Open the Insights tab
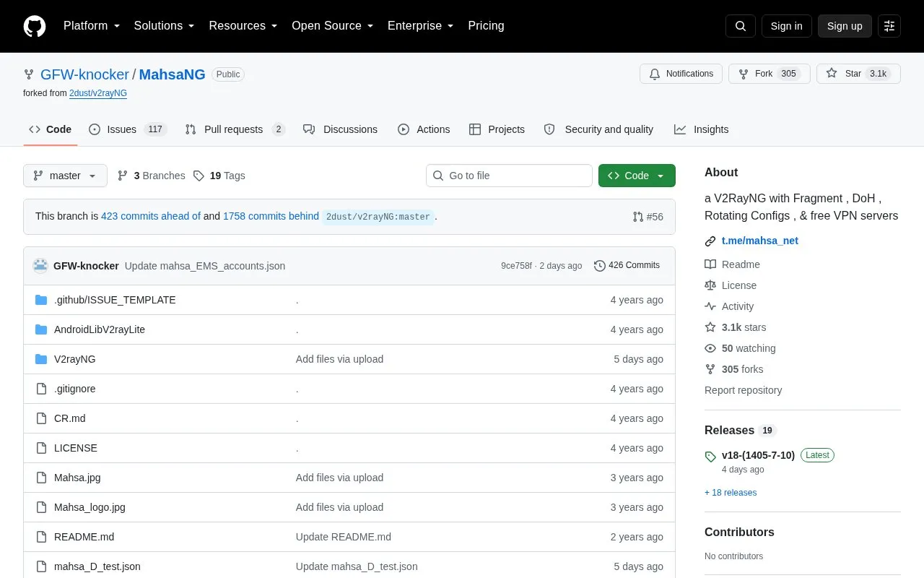 click(x=702, y=129)
